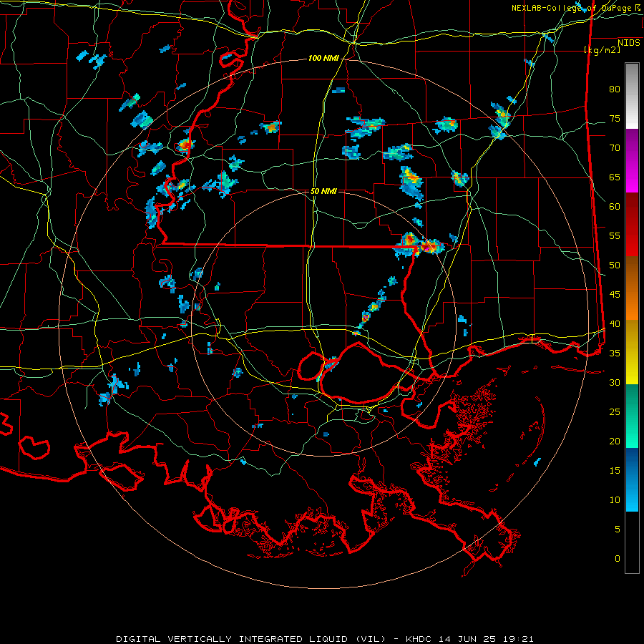Click the [kg/m2] units label
This screenshot has height=644, width=644.
(602, 50)
